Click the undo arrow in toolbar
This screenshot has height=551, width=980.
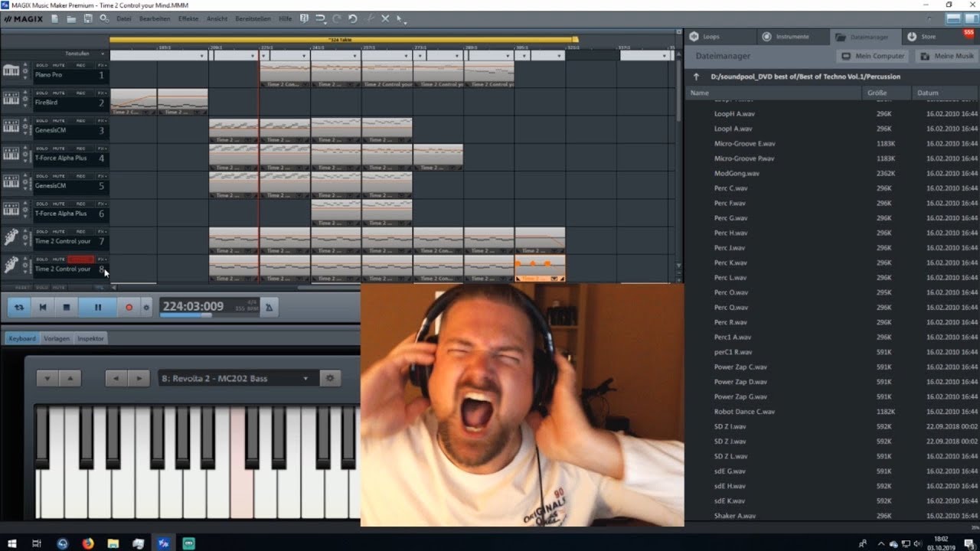tap(352, 18)
